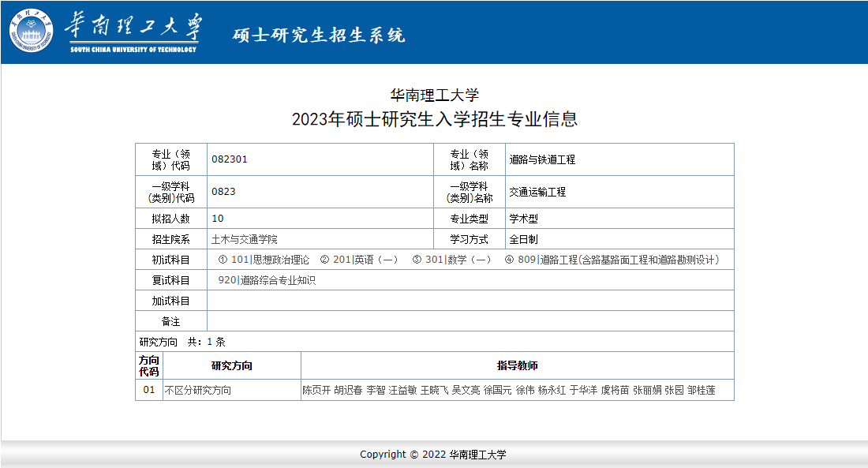Screen dimensions: 868x468
Task: Click exam subject 201|英语（一）
Action: [x=359, y=260]
